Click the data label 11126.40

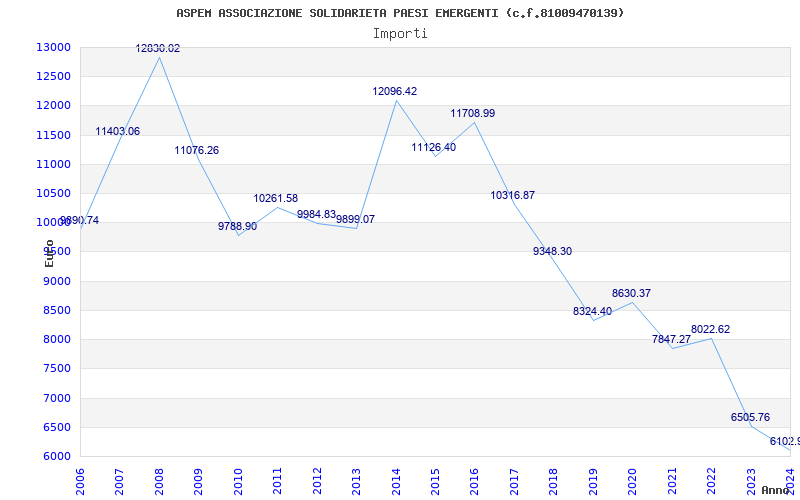(434, 147)
